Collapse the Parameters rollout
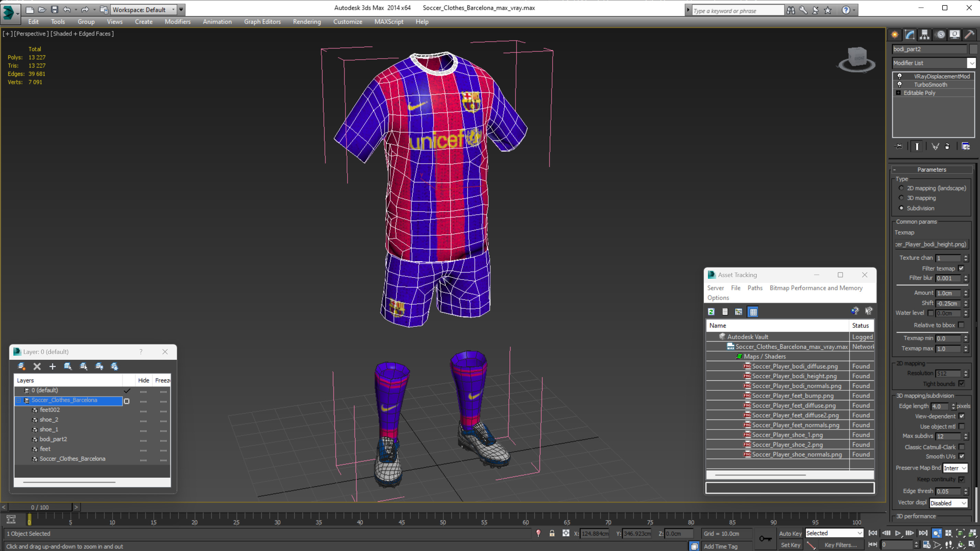The width and height of the screenshot is (980, 551). click(931, 170)
